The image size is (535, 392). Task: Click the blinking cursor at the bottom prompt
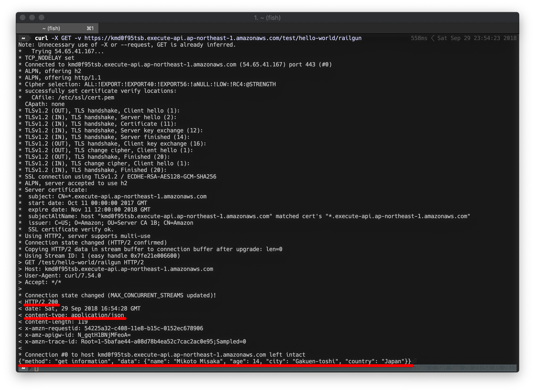tap(36, 369)
